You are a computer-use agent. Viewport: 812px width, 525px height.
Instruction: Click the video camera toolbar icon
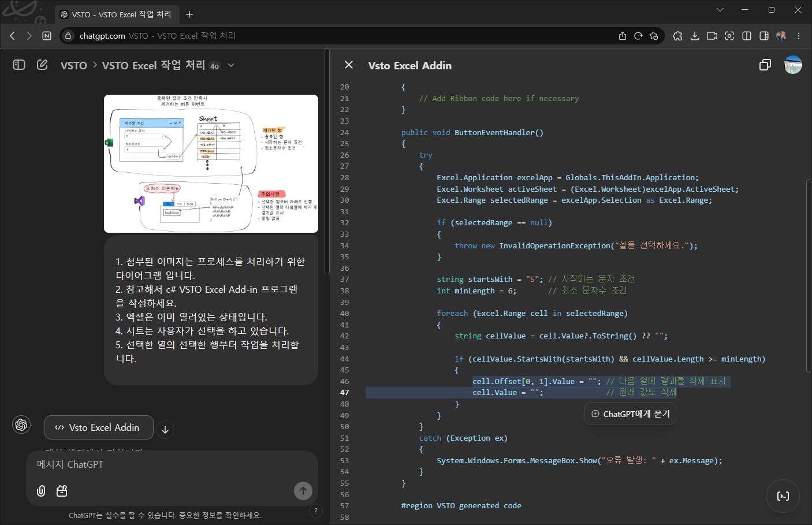tap(712, 36)
